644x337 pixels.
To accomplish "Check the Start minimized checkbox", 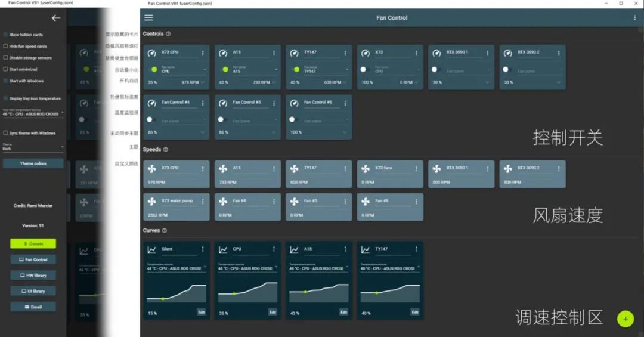I will click(6, 69).
